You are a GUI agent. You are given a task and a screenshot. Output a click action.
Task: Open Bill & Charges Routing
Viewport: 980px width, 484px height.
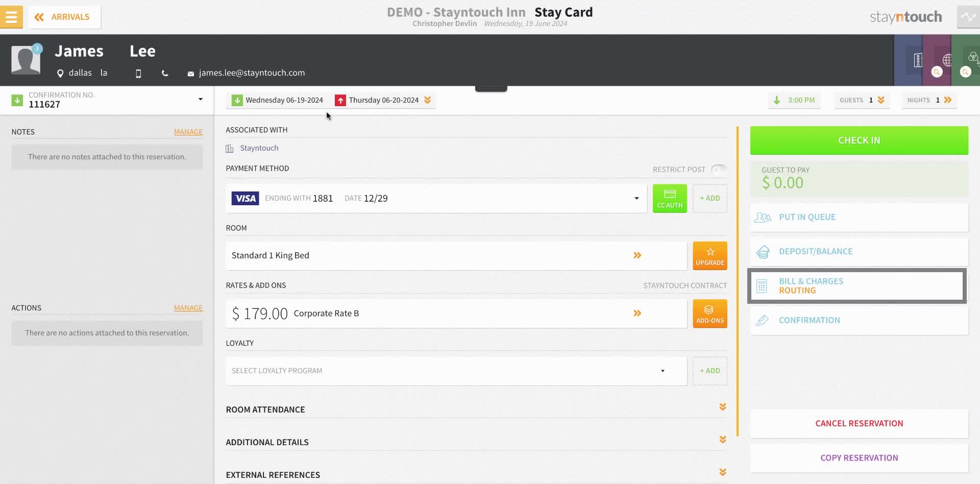tap(857, 286)
